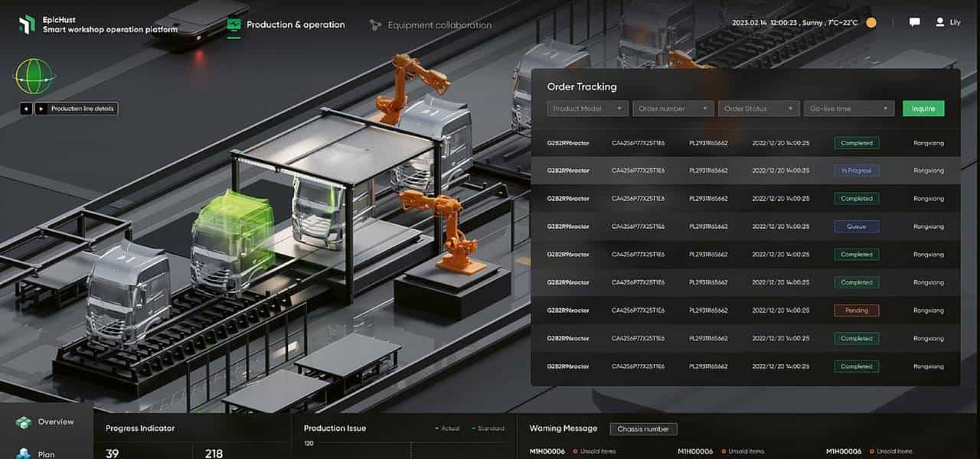
Task: Open the Order Status dropdown
Action: [x=759, y=109]
